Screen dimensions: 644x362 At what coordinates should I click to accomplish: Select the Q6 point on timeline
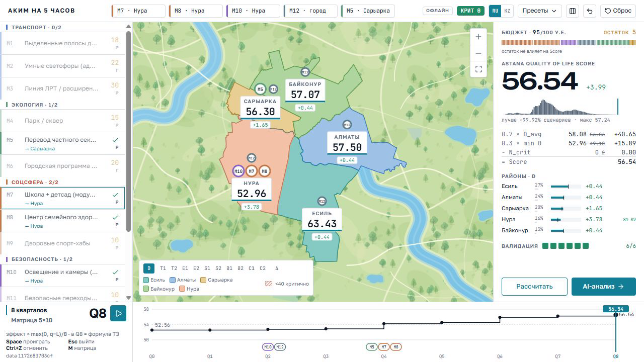(500, 318)
